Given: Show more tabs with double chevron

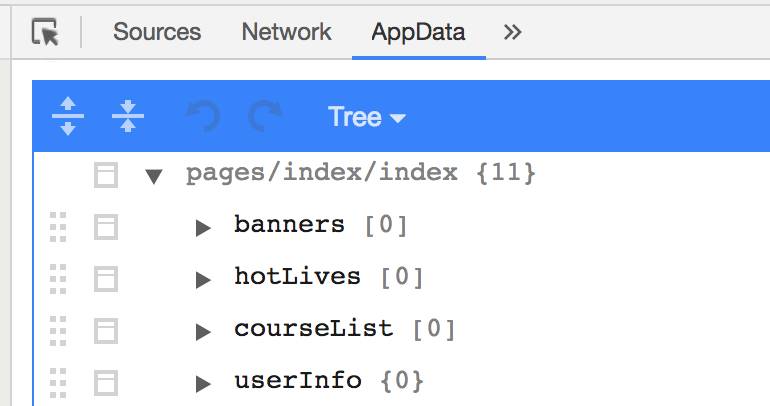Looking at the screenshot, I should [x=513, y=32].
